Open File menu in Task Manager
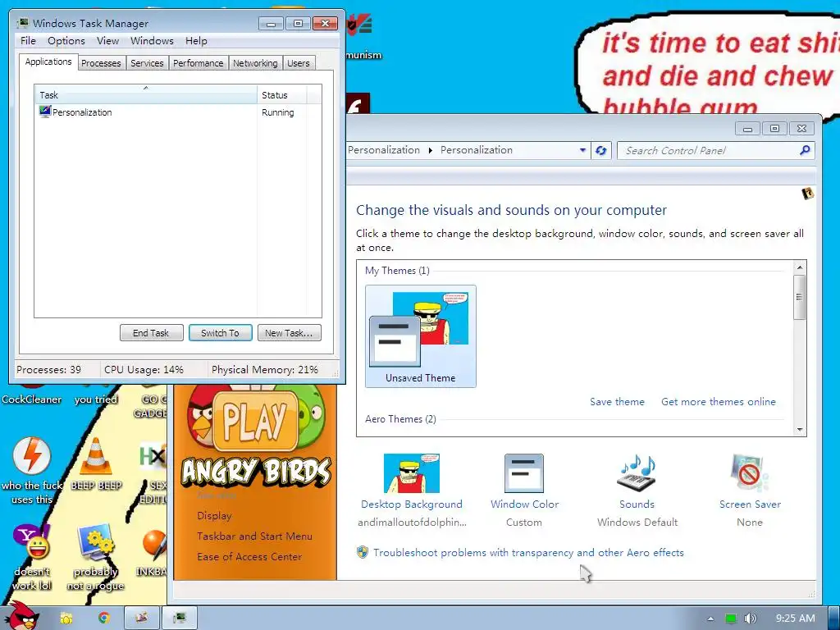 tap(28, 41)
